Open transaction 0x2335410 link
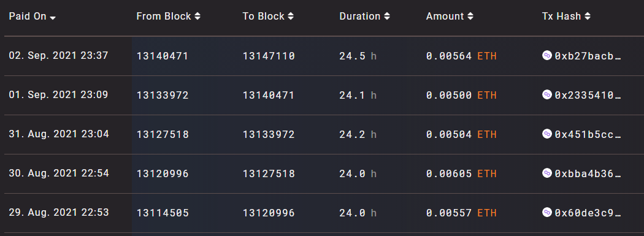The width and height of the screenshot is (644, 236). (x=588, y=95)
